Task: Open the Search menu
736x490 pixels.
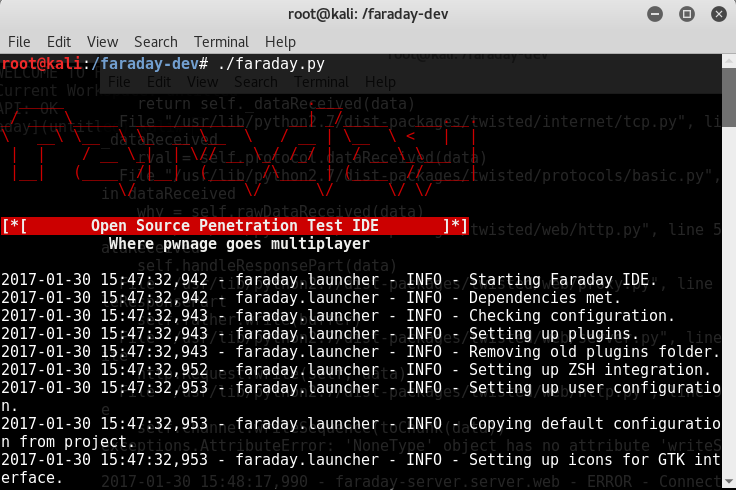Action: pos(156,42)
